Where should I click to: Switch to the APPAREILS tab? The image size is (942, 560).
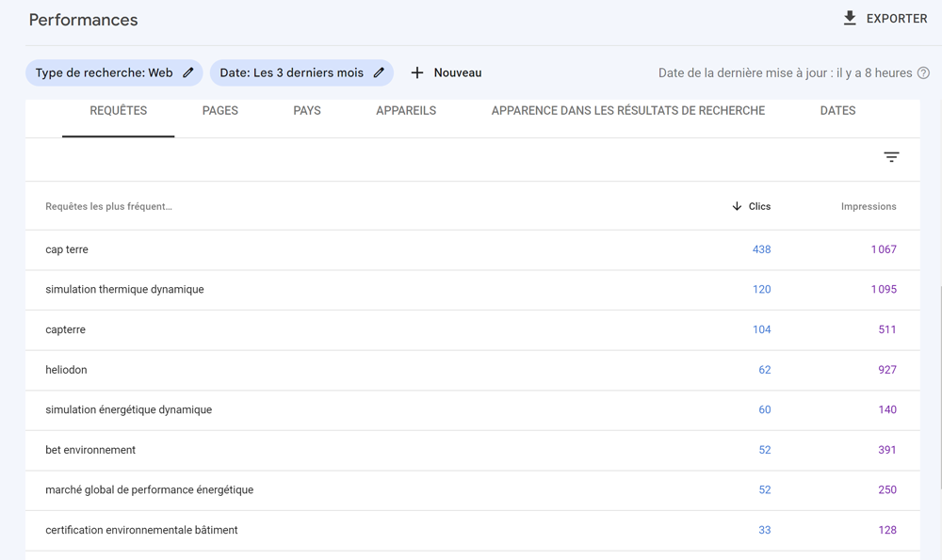pyautogui.click(x=406, y=110)
